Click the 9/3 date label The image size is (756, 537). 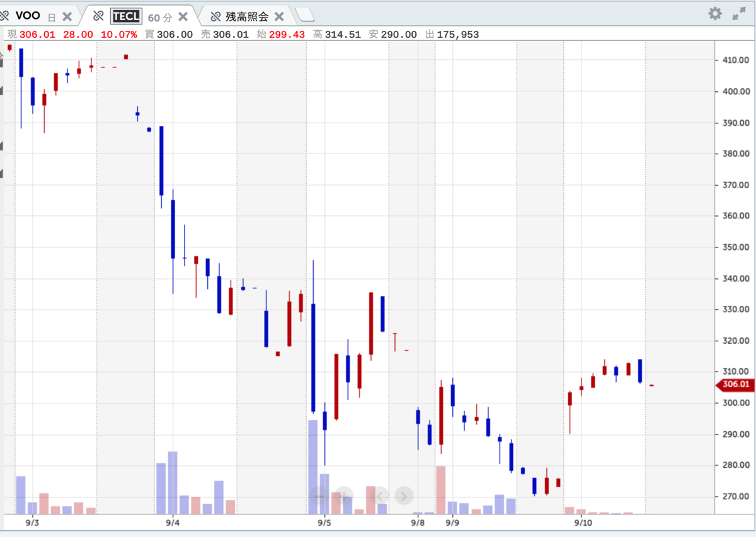coord(33,523)
